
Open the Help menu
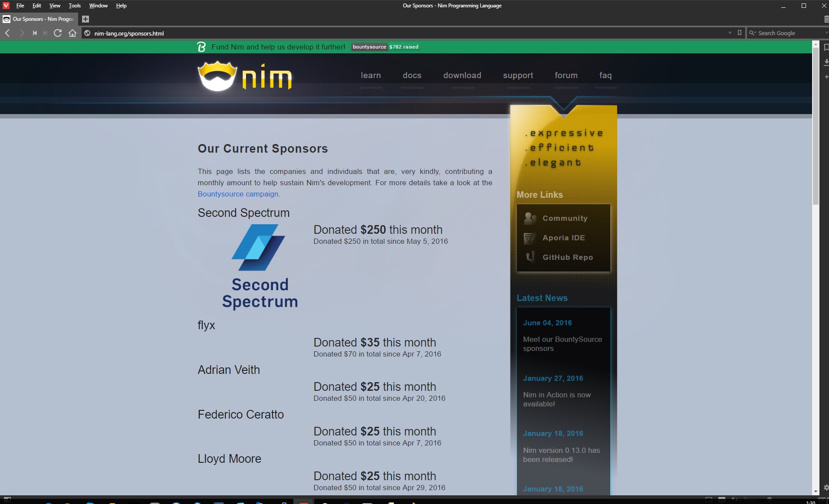coord(121,6)
